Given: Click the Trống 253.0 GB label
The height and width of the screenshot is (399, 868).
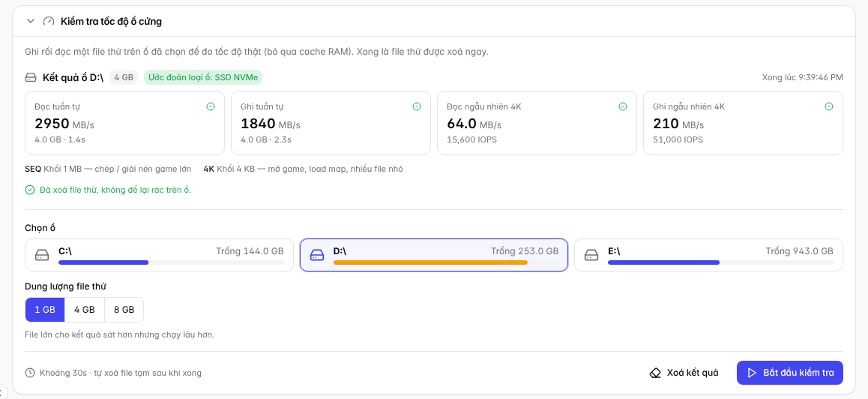Looking at the screenshot, I should 525,251.
